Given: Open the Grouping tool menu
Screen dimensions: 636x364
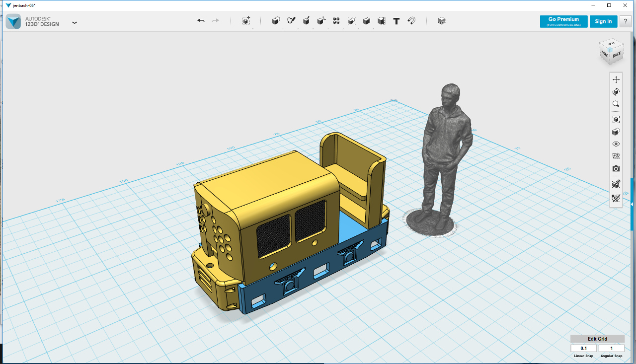Looking at the screenshot, I should (x=351, y=21).
